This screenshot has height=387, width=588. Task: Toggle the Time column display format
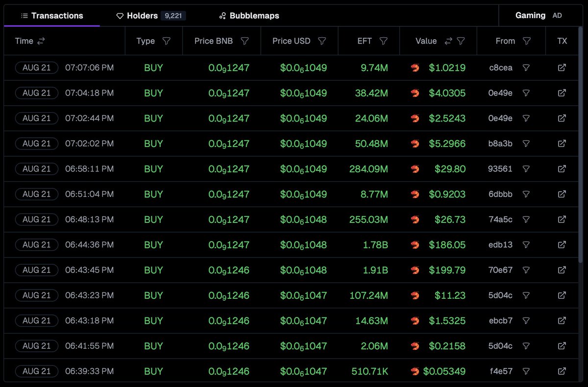[41, 41]
